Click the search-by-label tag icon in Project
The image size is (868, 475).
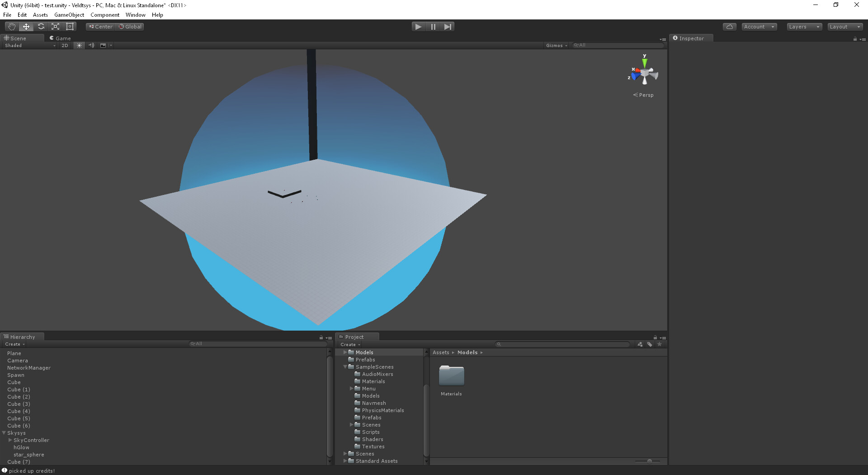click(650, 344)
